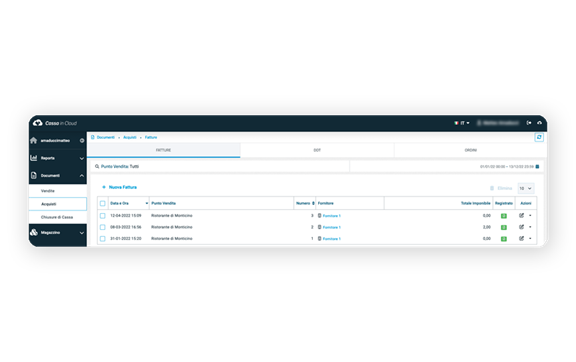This screenshot has width=576, height=362.
Task: Click the Elimina button
Action: click(501, 188)
